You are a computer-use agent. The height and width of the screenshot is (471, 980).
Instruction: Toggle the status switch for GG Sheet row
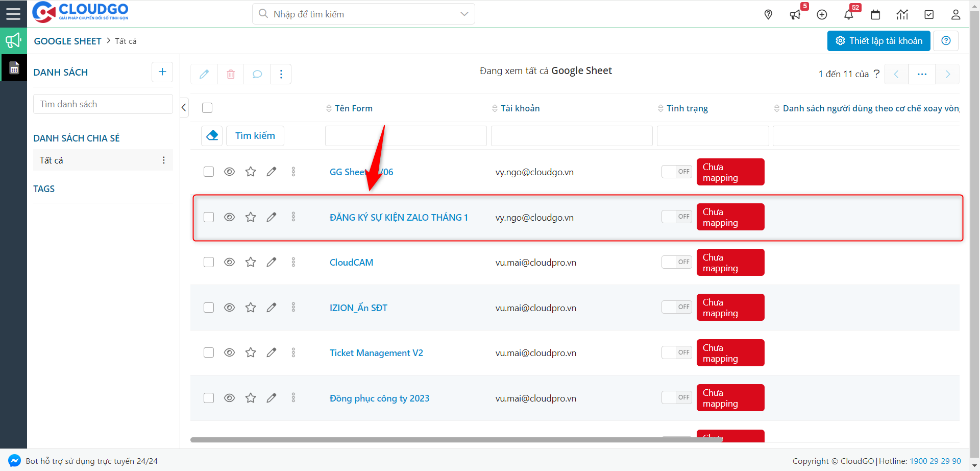tap(677, 172)
